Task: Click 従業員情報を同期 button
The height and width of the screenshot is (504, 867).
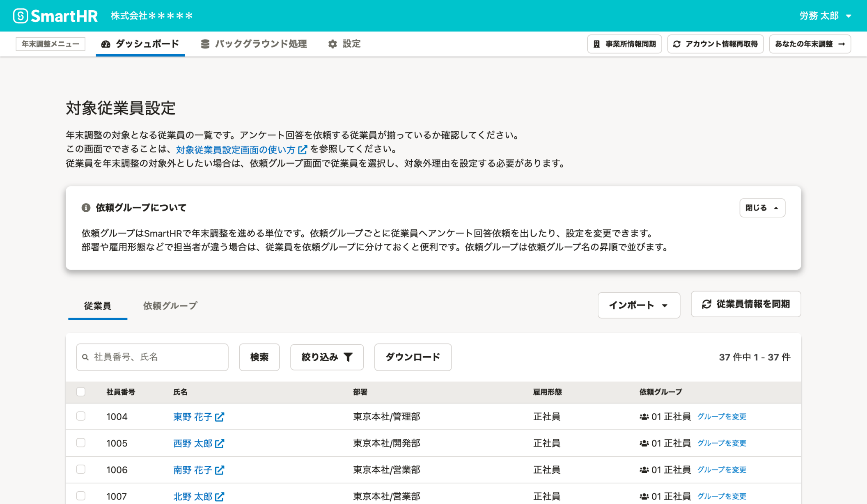Action: (746, 304)
